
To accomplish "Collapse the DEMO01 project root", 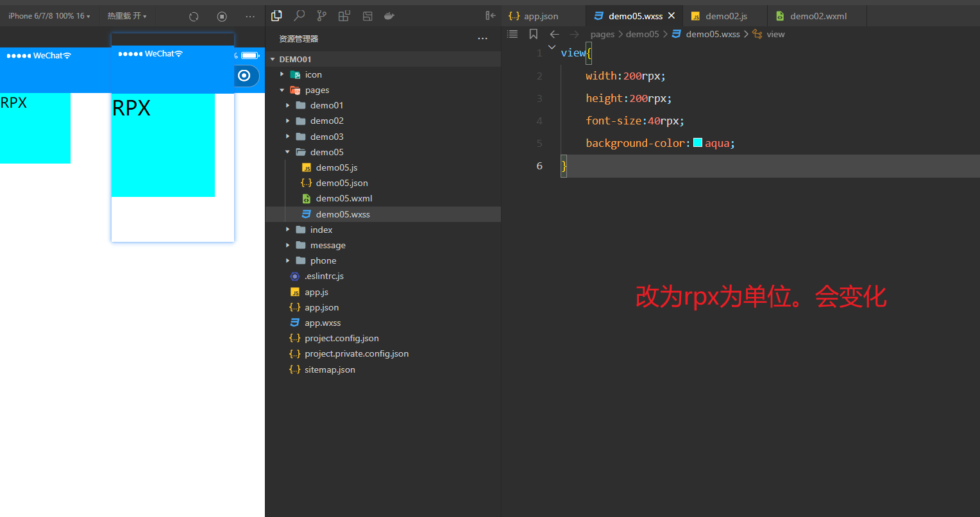I will (x=273, y=59).
